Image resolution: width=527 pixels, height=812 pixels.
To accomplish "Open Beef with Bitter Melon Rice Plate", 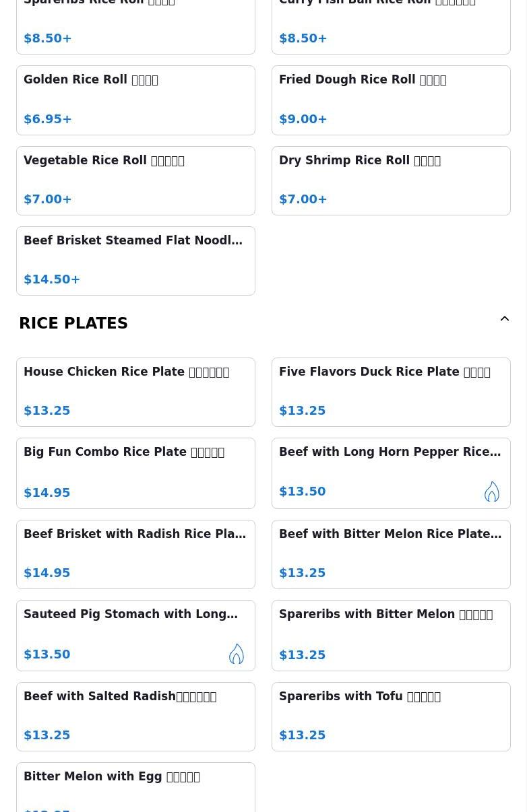I will (x=391, y=554).
